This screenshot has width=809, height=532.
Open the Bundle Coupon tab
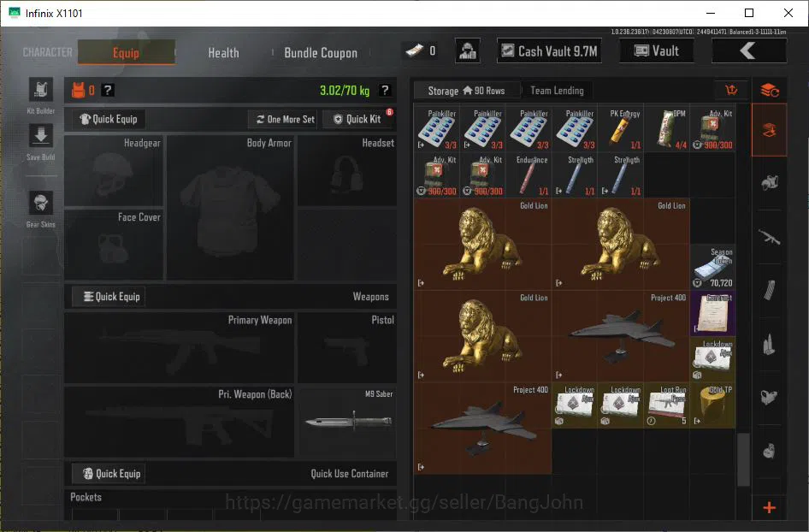pos(321,53)
